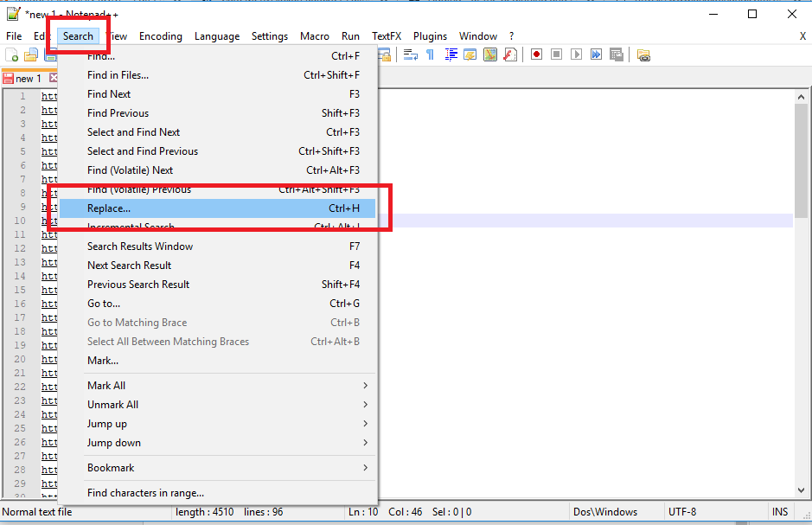Choose Find characters in range... entry
This screenshot has width=812, height=525.
click(x=218, y=493)
